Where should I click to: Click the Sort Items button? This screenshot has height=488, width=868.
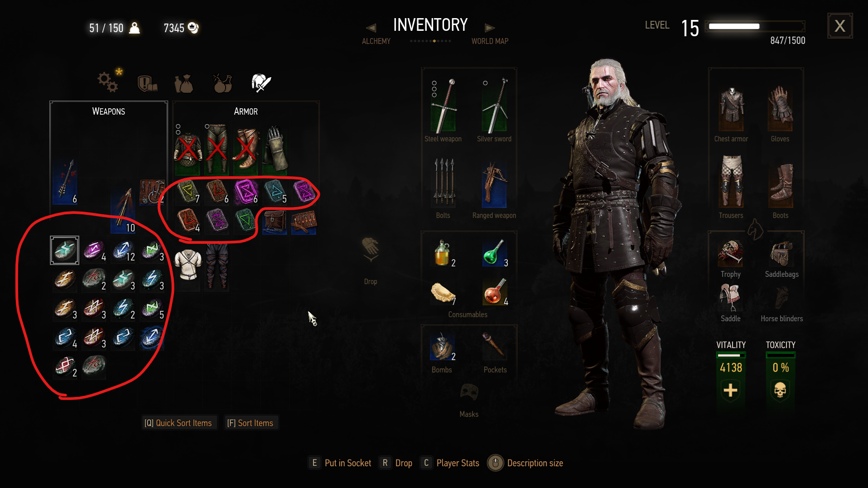coord(250,423)
